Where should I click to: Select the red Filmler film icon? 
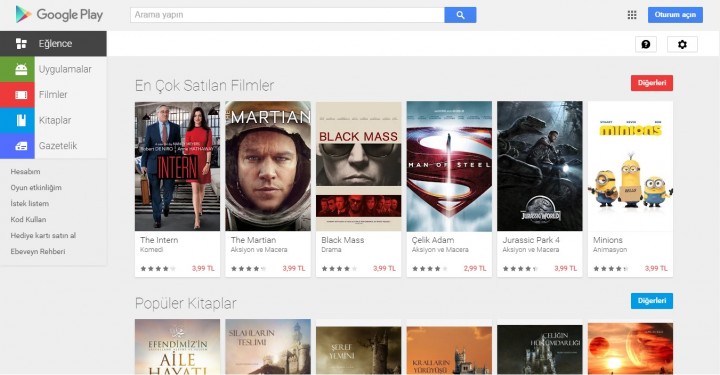coord(17,95)
